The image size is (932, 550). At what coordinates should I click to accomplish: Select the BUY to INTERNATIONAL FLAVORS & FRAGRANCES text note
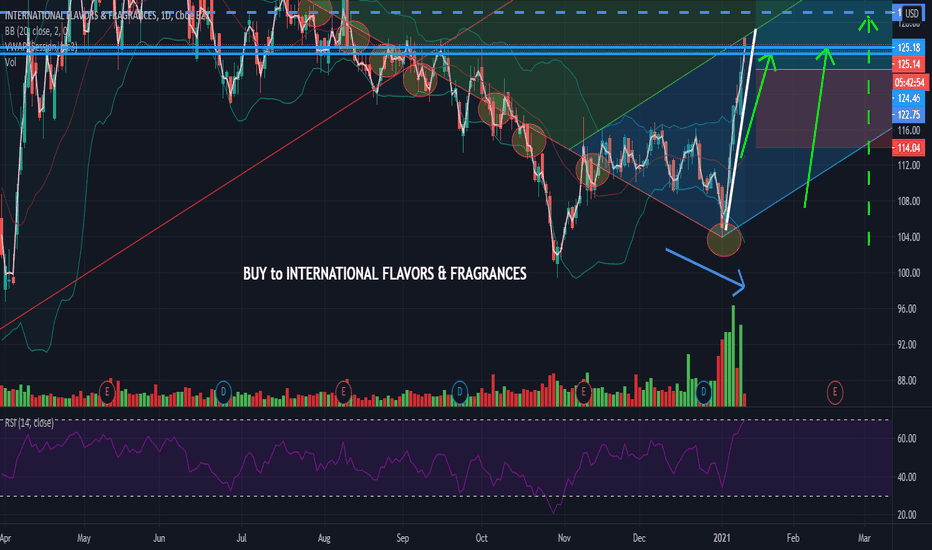coord(385,274)
